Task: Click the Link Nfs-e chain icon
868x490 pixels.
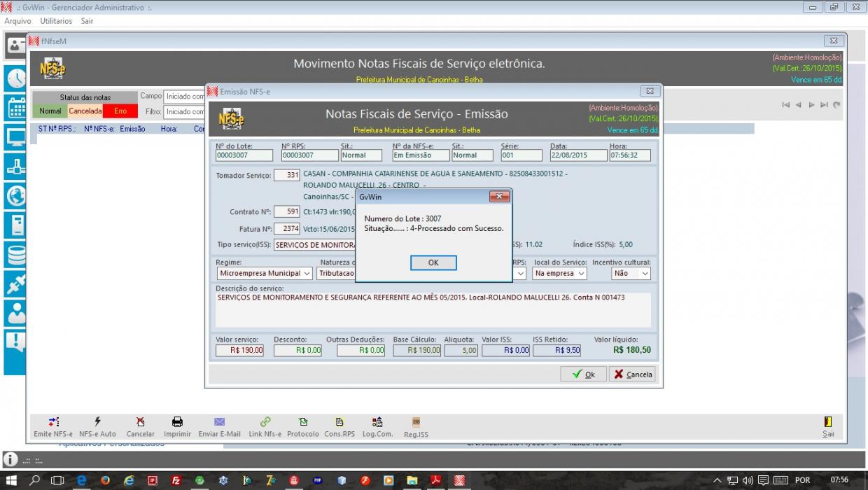Action: point(265,422)
